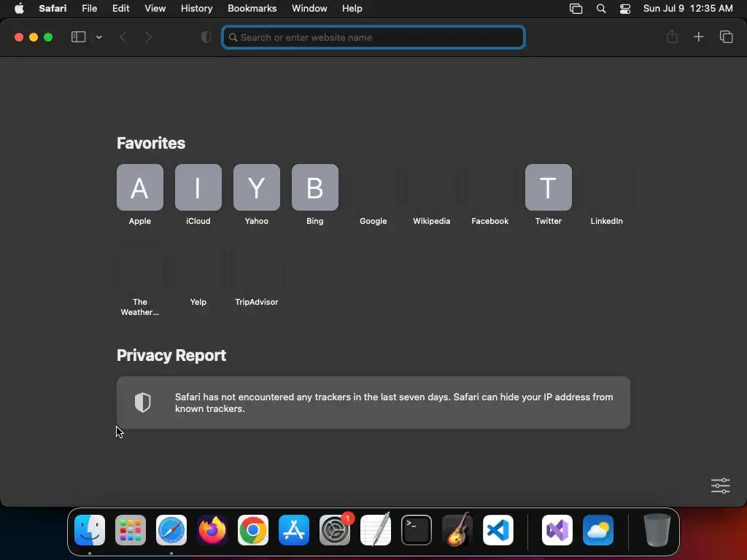Click the Spotlight search icon in menu bar
747x560 pixels.
[x=601, y=9]
